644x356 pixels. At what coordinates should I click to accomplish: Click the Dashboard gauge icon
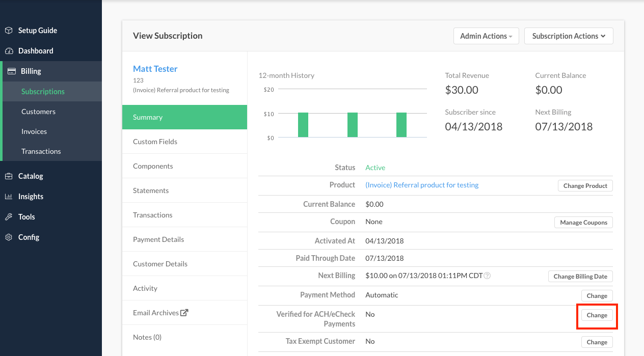9,51
